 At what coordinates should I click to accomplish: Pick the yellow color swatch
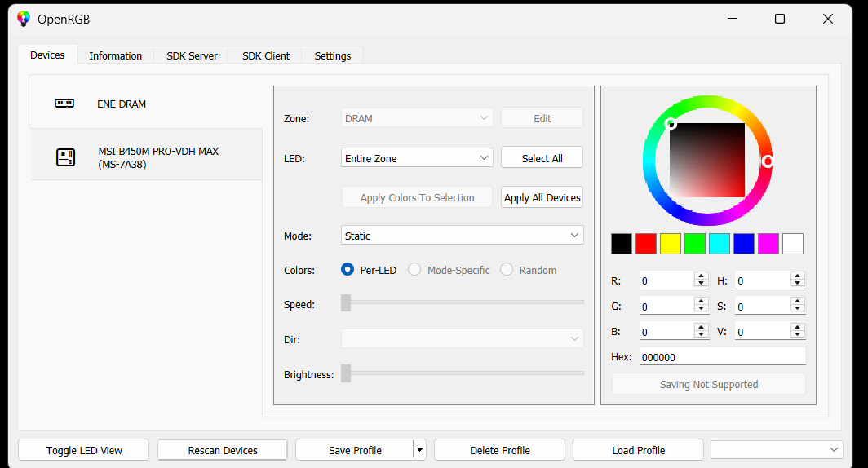(671, 244)
